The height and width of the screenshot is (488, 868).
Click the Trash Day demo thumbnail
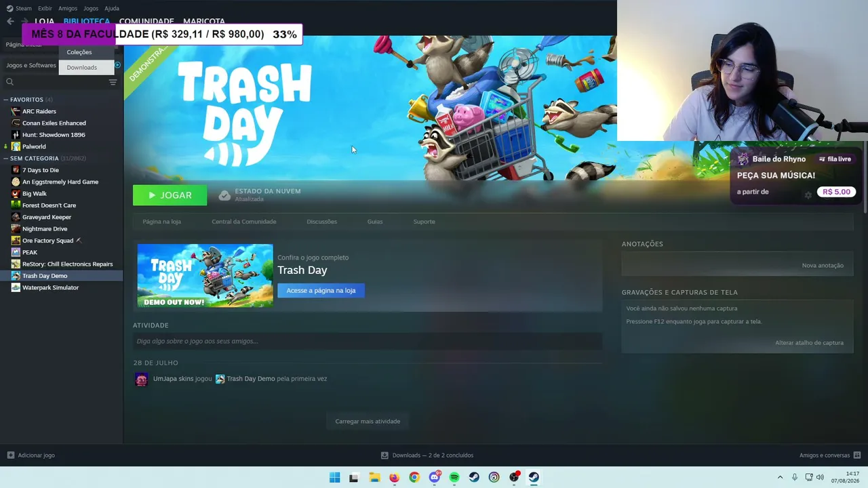pos(205,276)
